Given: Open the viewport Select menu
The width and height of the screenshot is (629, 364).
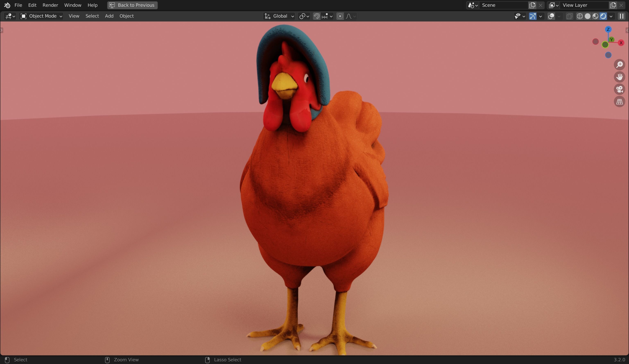Looking at the screenshot, I should 92,16.
